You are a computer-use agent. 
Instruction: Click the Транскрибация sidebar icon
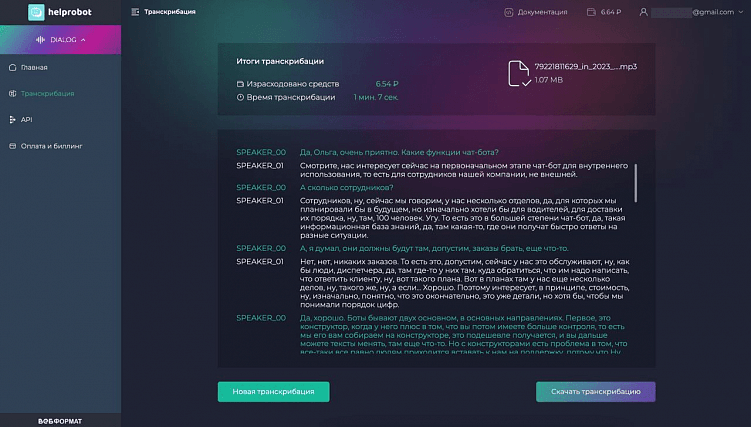pos(12,93)
